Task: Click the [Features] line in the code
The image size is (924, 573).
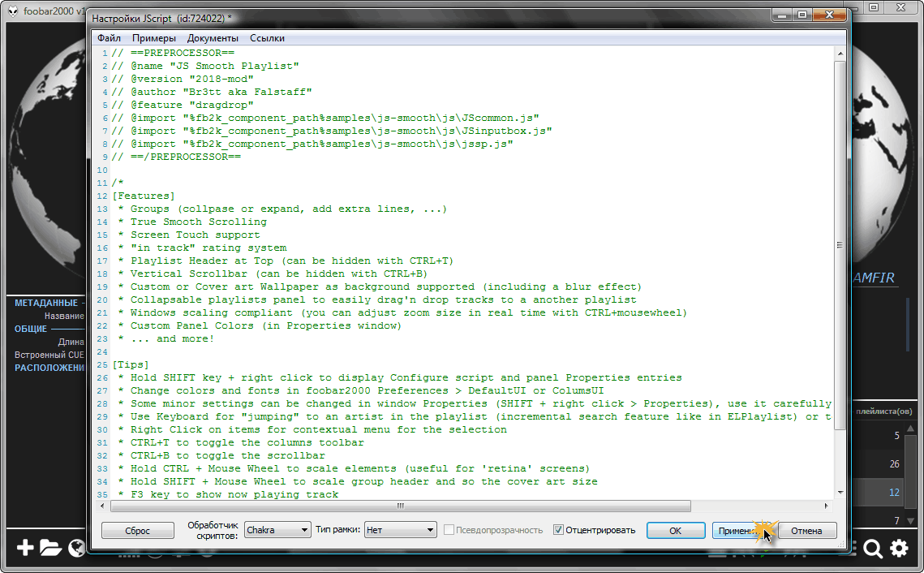Action: 144,196
